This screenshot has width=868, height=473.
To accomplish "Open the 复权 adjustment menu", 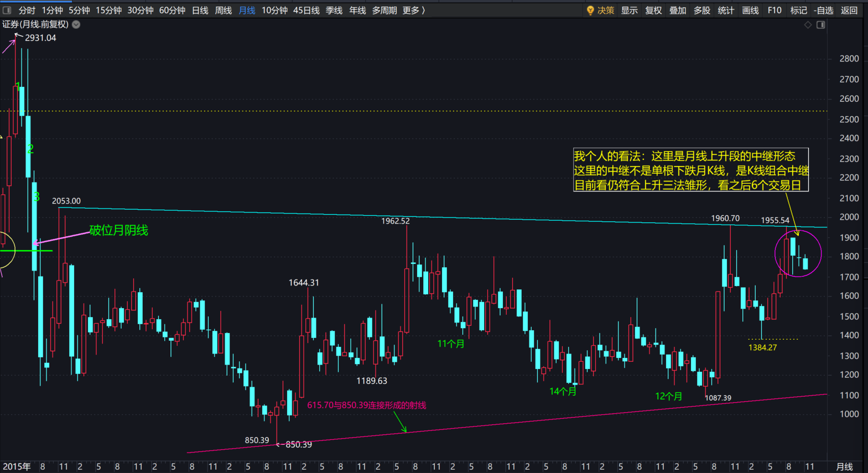I will point(653,10).
